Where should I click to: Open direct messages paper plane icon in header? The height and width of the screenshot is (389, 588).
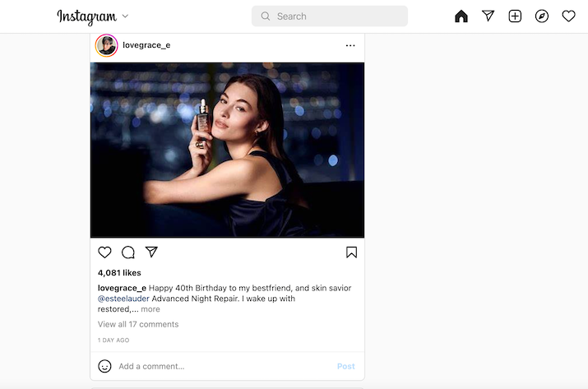click(x=488, y=16)
